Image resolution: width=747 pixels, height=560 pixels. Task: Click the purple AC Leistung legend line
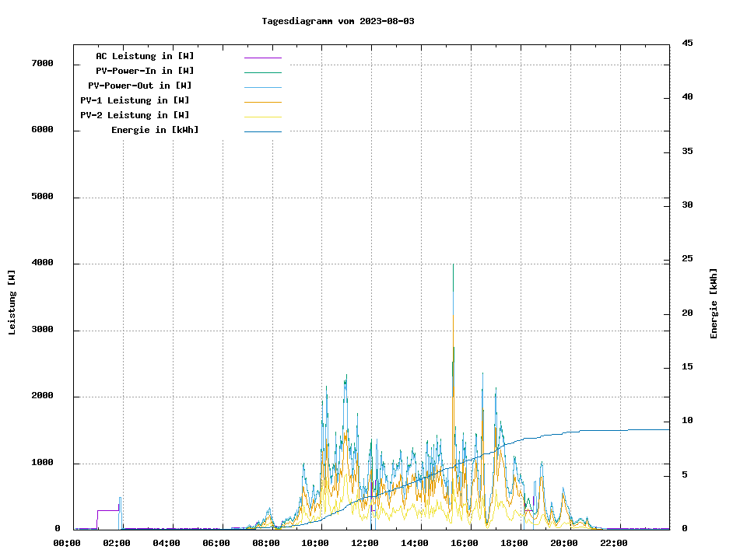pyautogui.click(x=262, y=58)
